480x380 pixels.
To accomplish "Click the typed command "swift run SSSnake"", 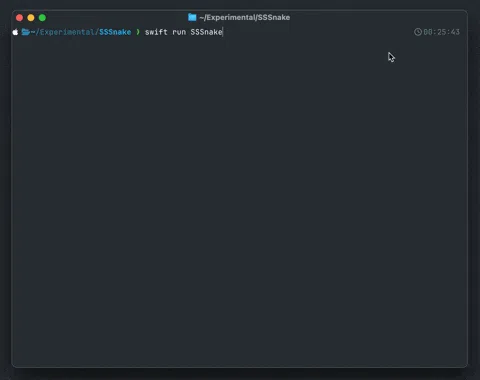I will (x=184, y=32).
